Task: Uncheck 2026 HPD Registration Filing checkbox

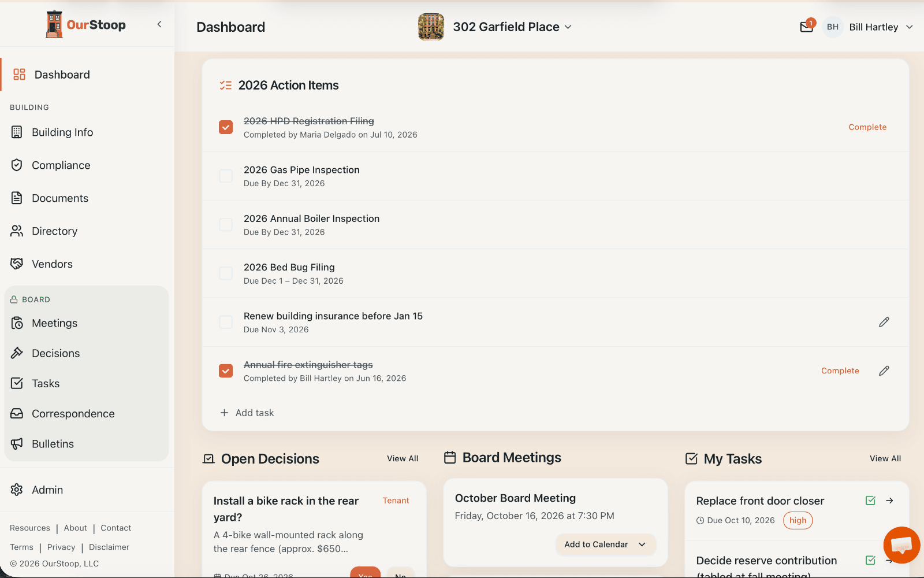Action: click(226, 127)
